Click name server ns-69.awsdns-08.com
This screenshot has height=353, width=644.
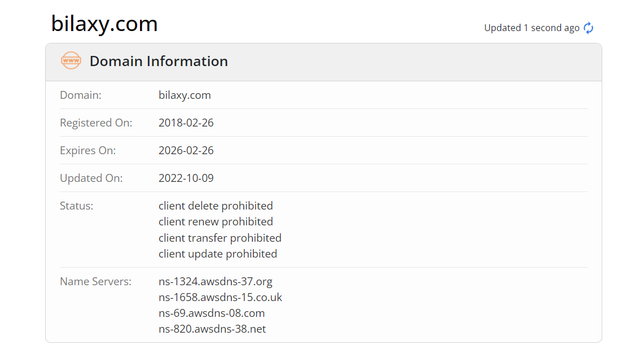point(212,313)
